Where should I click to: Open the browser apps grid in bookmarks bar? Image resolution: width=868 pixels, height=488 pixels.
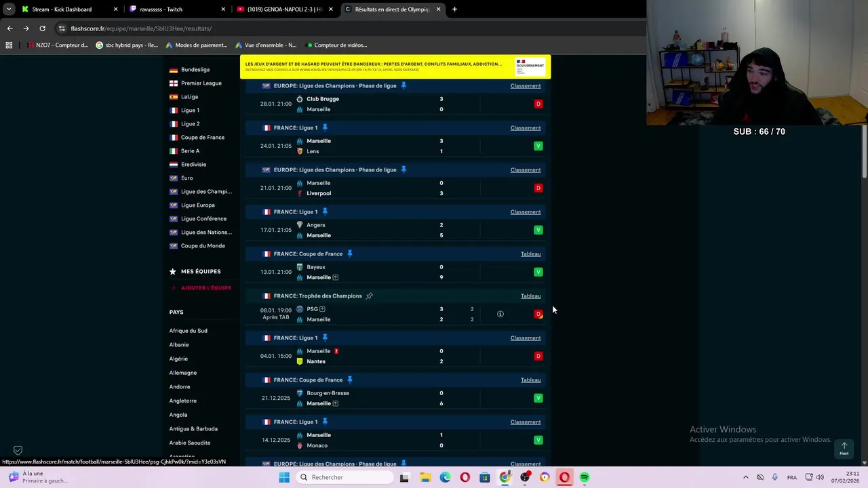(9, 45)
